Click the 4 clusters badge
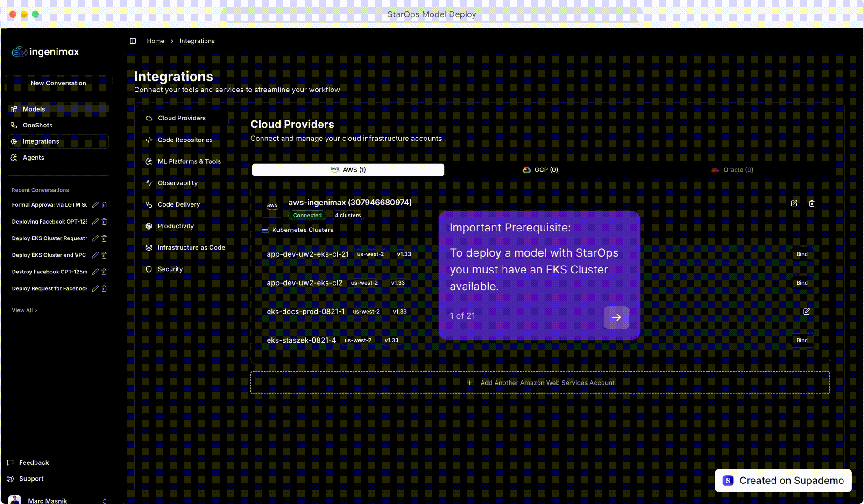 (x=348, y=215)
